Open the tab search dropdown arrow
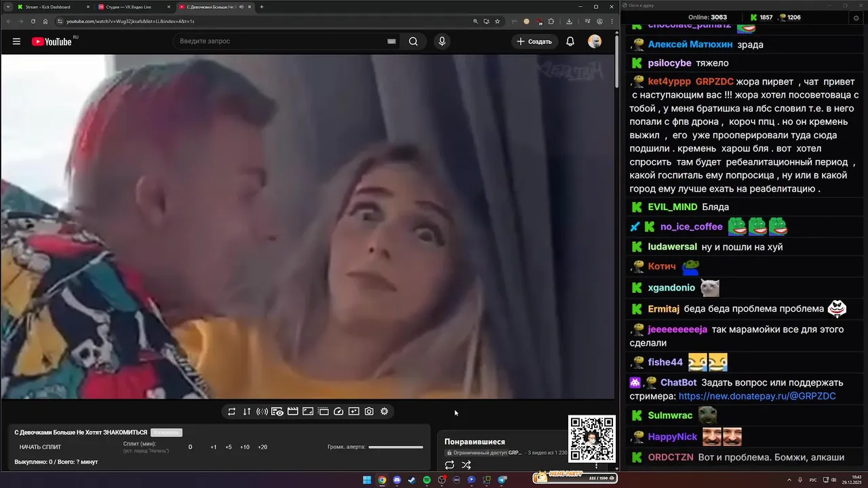This screenshot has height=488, width=868. (7, 7)
